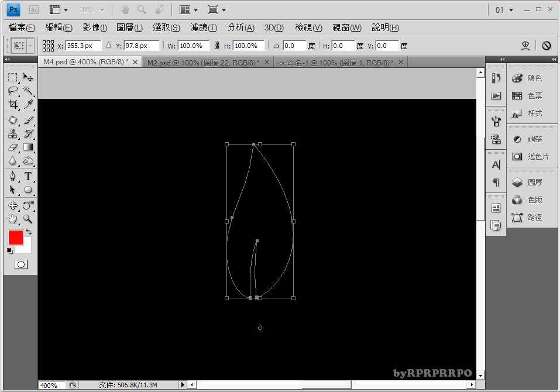Open the 檔案(F) menu

(22, 27)
